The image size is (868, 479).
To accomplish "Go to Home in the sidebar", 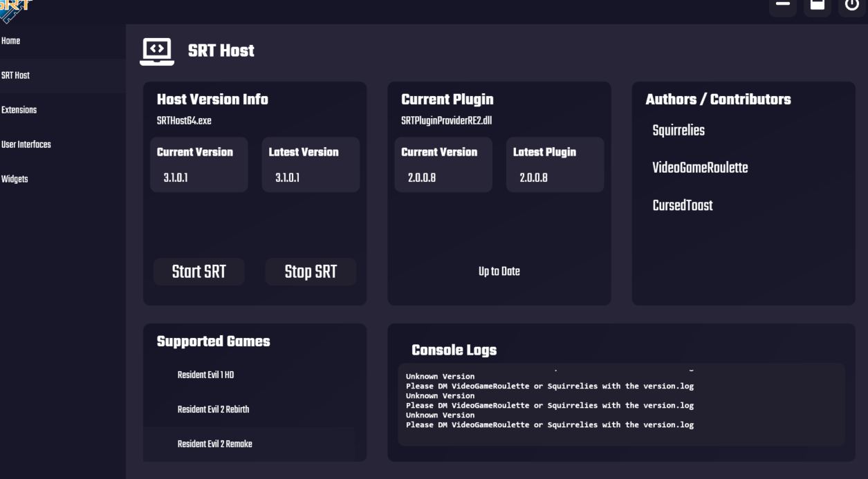I will 63,41.
